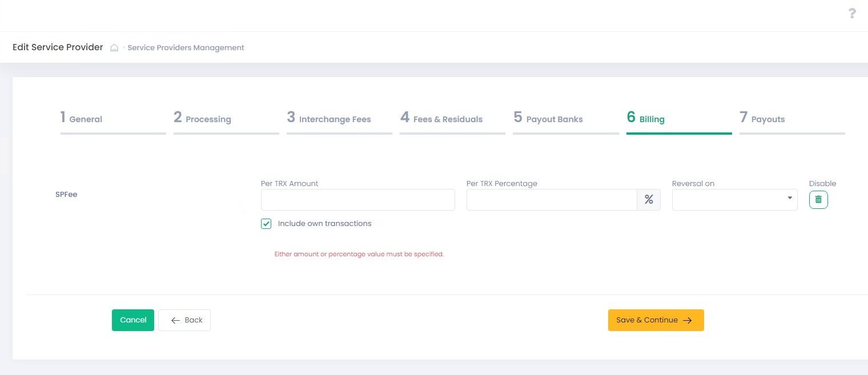Toggle the Include own transactions checkbox
868x375 pixels.
pyautogui.click(x=266, y=224)
